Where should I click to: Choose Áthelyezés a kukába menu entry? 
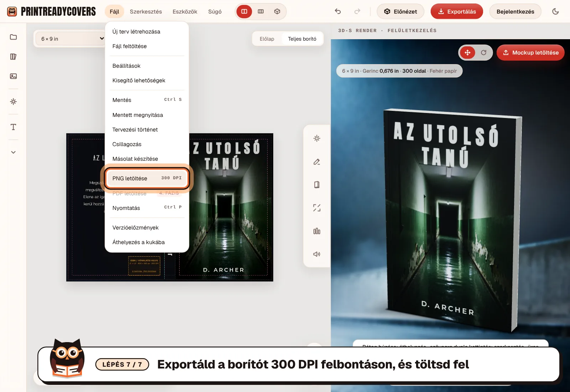pyautogui.click(x=147, y=242)
